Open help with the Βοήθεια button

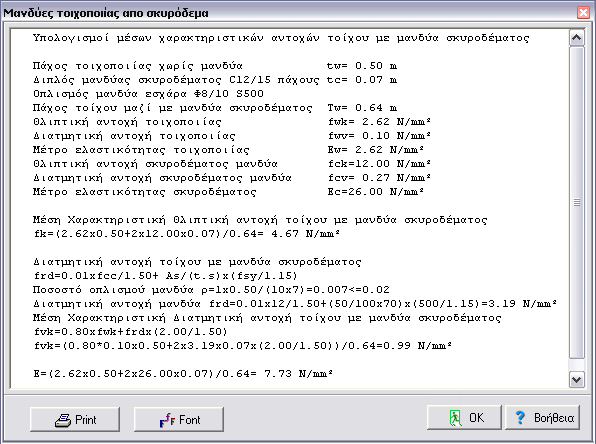(x=542, y=417)
